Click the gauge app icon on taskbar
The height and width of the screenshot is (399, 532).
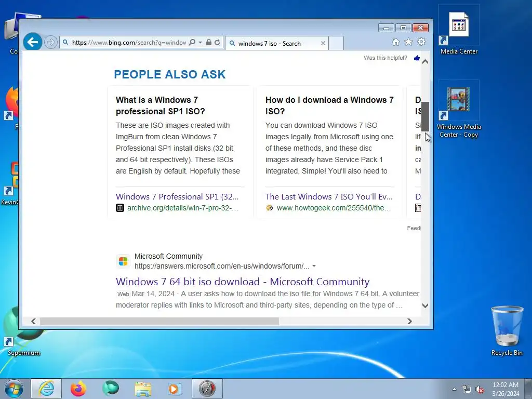207,389
